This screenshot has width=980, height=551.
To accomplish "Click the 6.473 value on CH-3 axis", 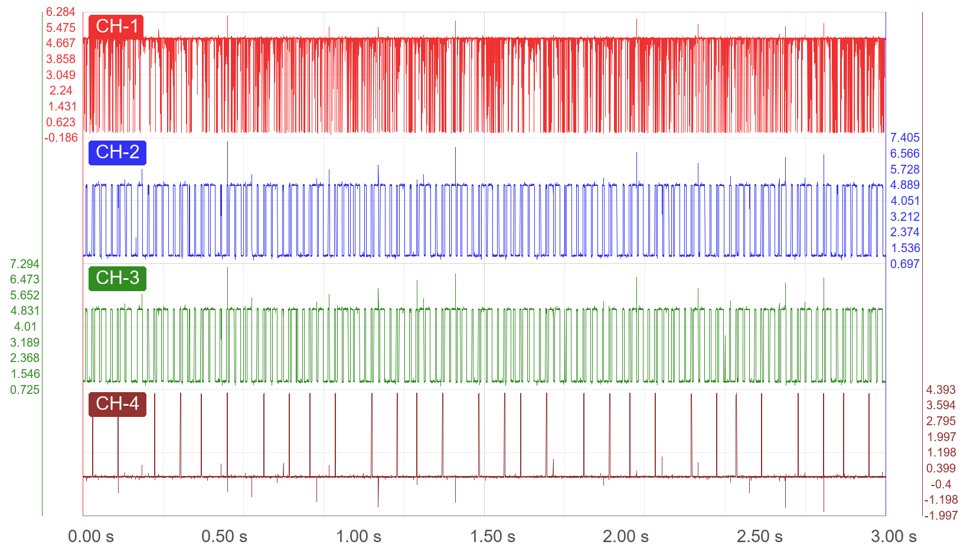I will point(25,279).
